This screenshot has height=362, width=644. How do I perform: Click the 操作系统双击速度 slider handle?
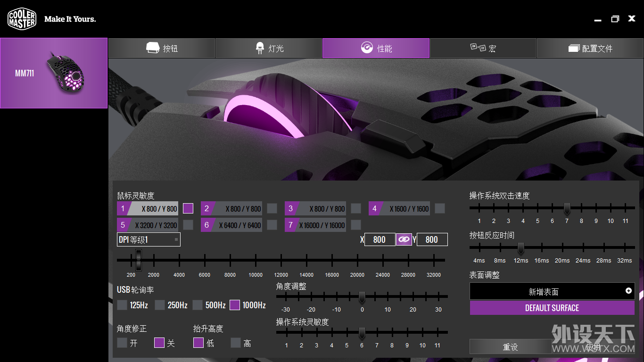(x=567, y=208)
